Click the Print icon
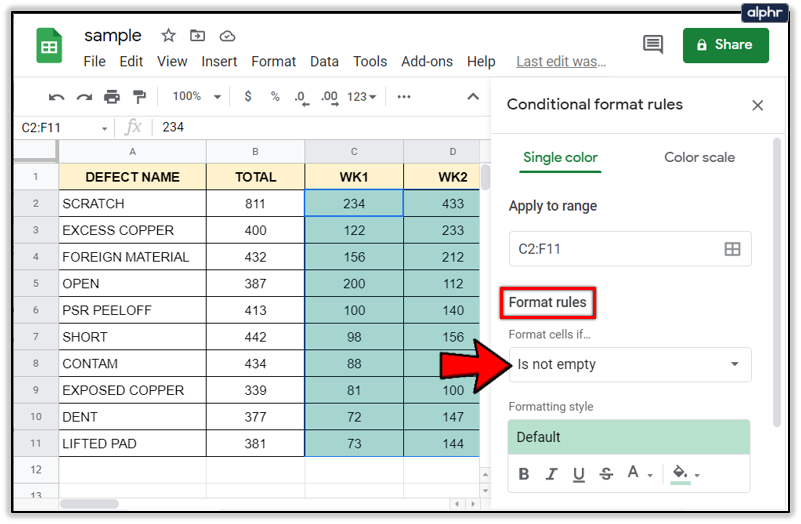 [x=112, y=97]
